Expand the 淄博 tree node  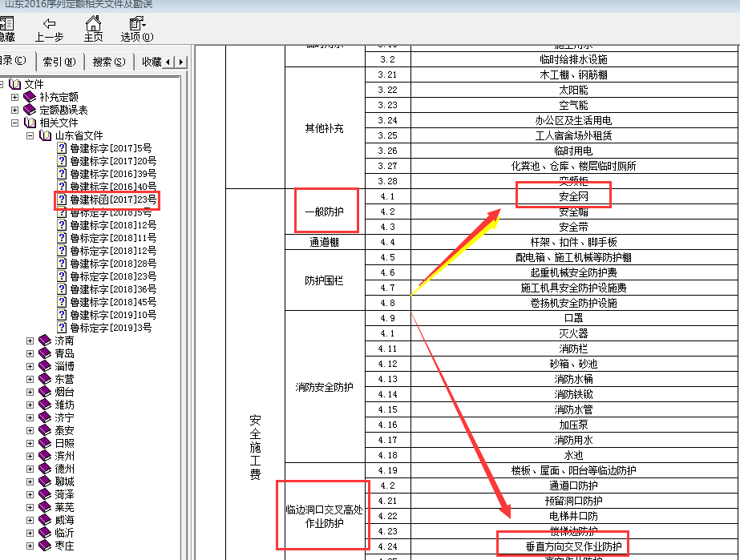pos(30,366)
